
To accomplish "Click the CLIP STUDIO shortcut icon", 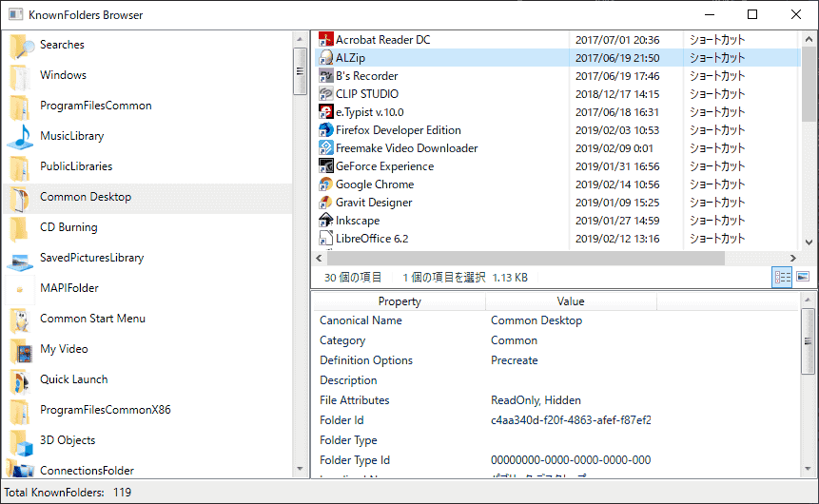I will point(326,94).
